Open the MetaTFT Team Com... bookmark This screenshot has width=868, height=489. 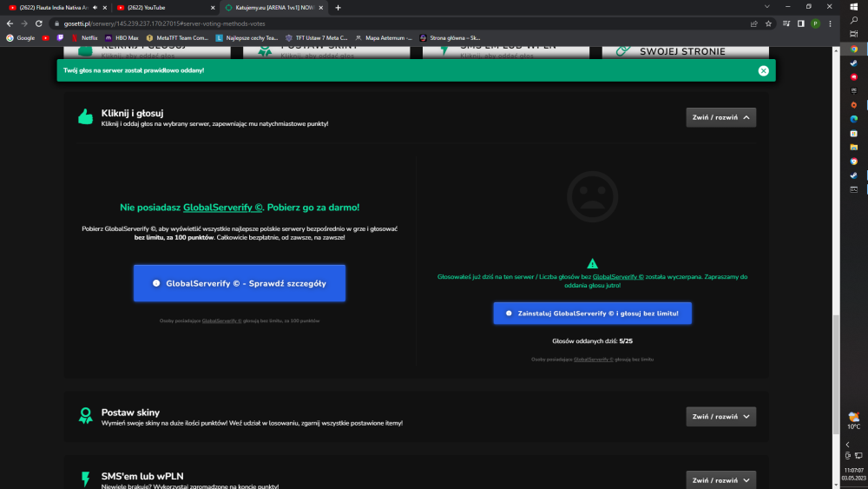(x=177, y=38)
